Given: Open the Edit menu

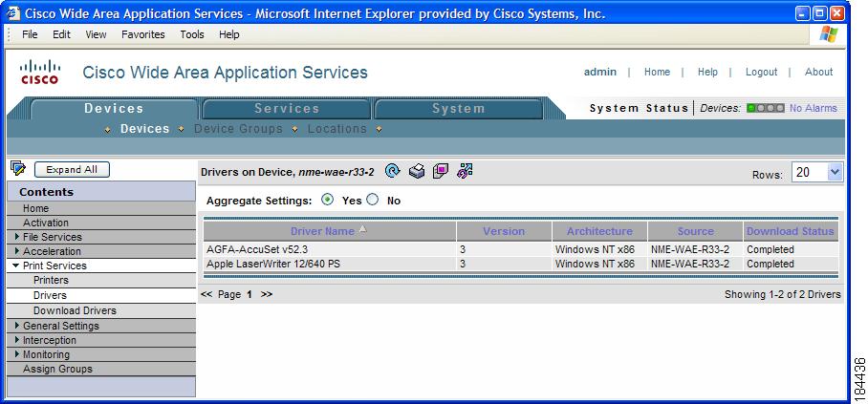Looking at the screenshot, I should click(61, 34).
